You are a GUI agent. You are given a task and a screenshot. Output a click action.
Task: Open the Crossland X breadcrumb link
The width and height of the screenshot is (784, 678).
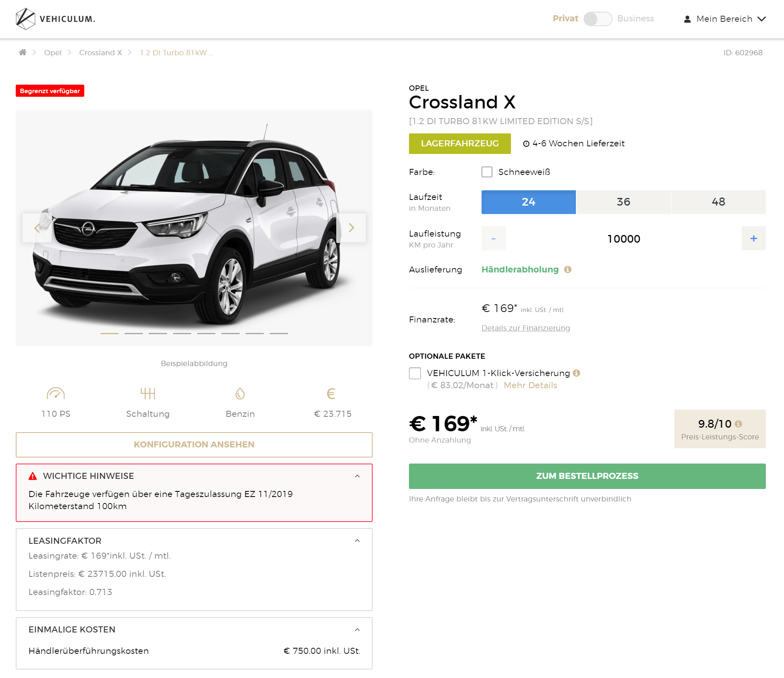[x=100, y=53]
